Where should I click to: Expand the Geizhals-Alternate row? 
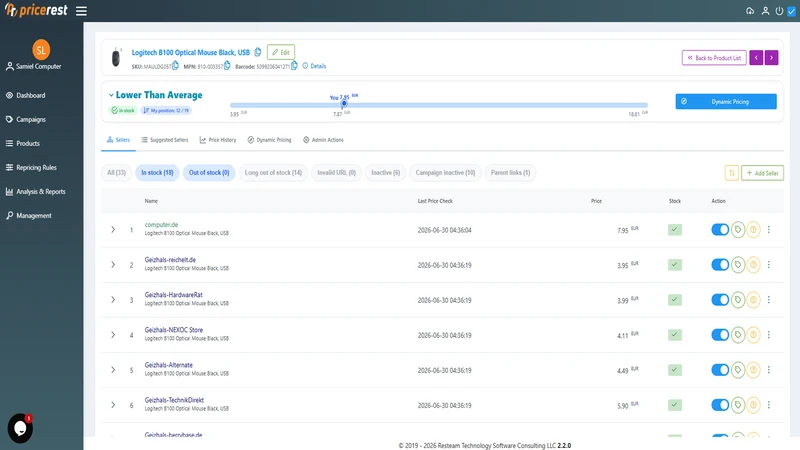[x=113, y=370]
